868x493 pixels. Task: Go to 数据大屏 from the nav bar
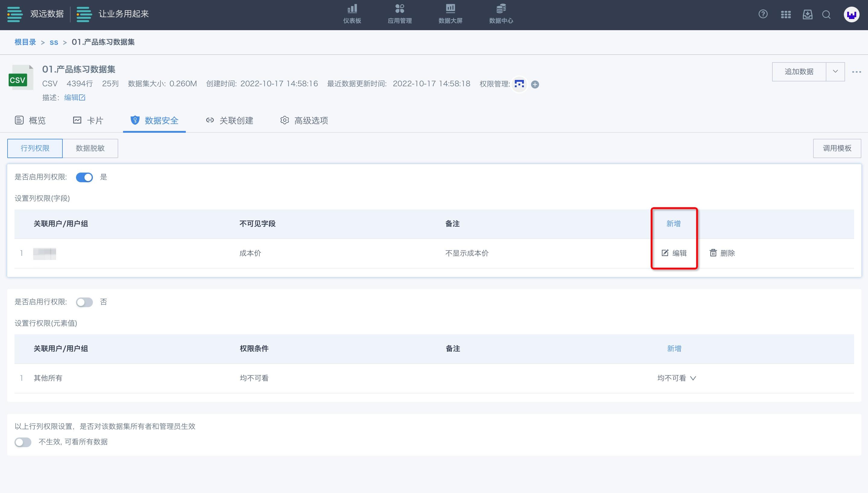(x=450, y=14)
